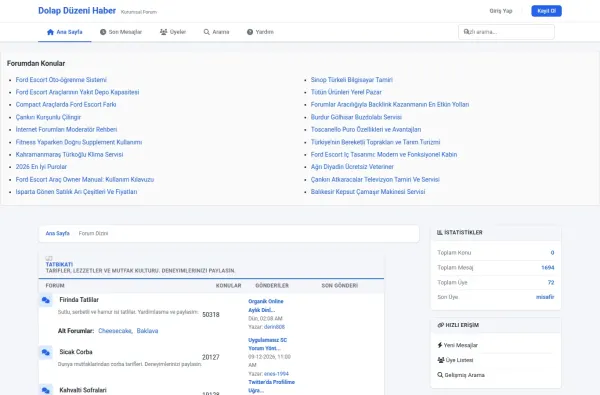Click the İstatistikler chart icon
The image size is (600, 395).
click(440, 232)
